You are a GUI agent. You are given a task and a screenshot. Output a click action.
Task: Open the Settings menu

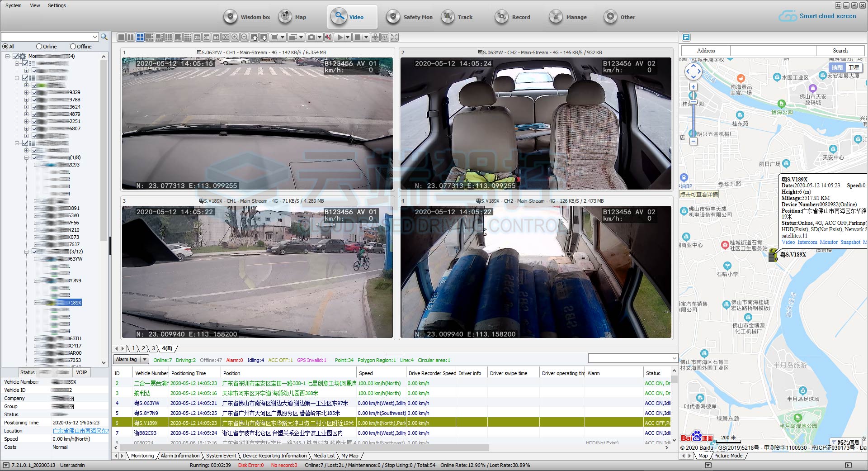point(57,5)
